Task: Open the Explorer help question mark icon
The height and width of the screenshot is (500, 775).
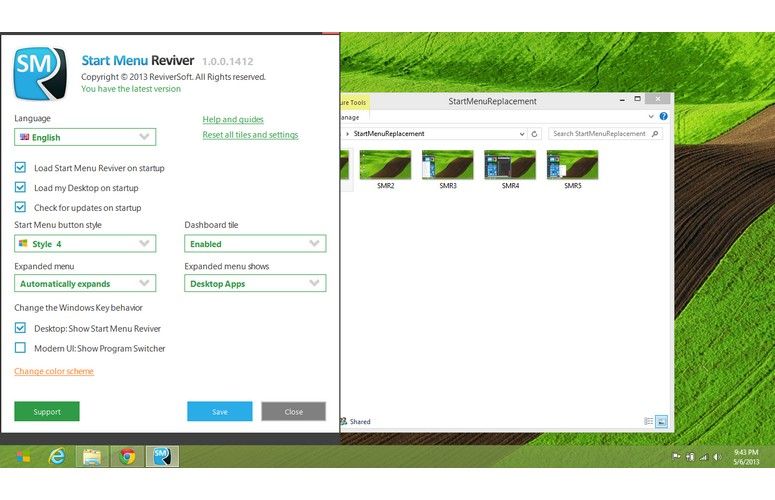Action: click(663, 116)
